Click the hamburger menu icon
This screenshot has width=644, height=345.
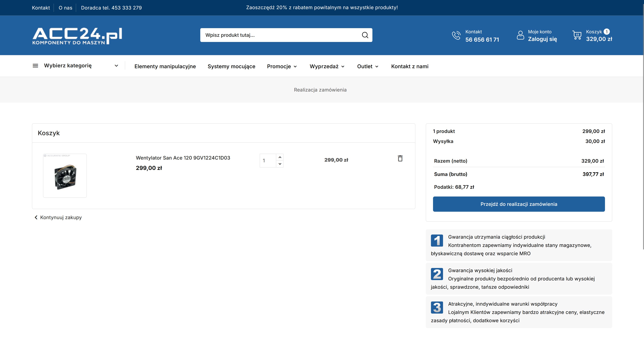point(36,65)
